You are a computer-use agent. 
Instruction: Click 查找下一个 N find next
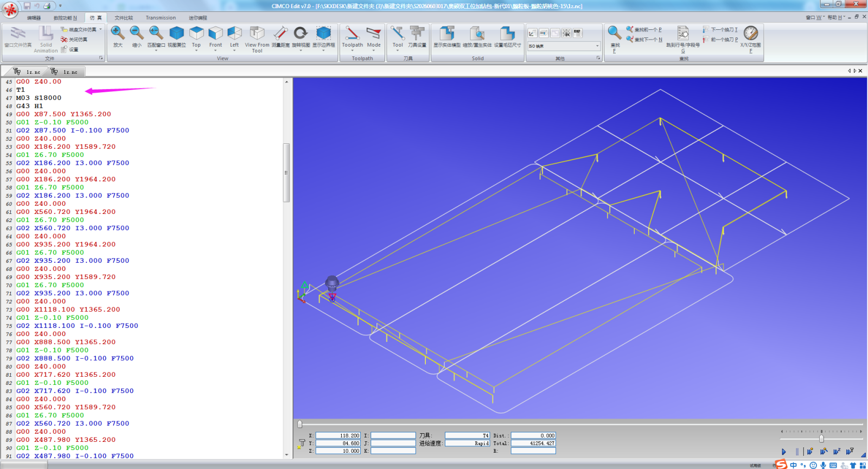coord(644,40)
